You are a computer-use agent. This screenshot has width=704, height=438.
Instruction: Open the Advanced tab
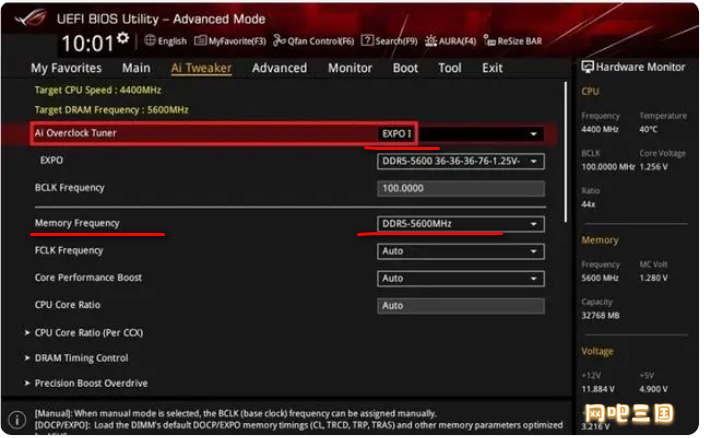point(279,68)
